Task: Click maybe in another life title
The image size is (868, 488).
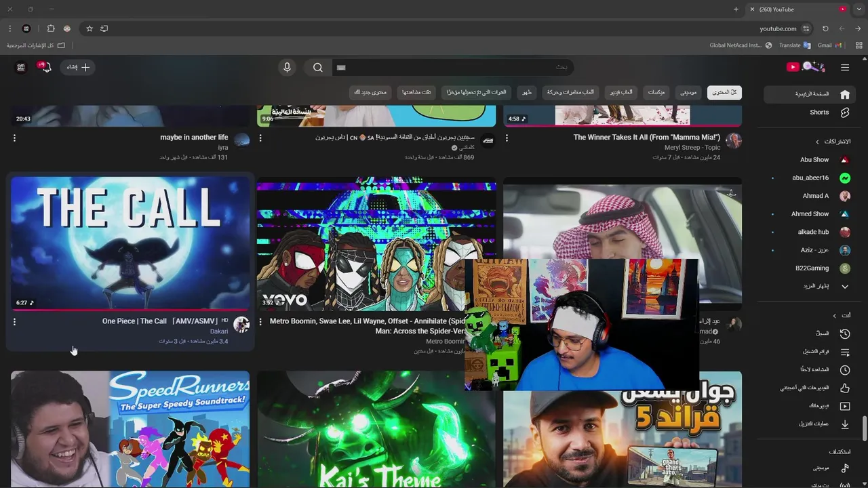Action: pyautogui.click(x=194, y=138)
